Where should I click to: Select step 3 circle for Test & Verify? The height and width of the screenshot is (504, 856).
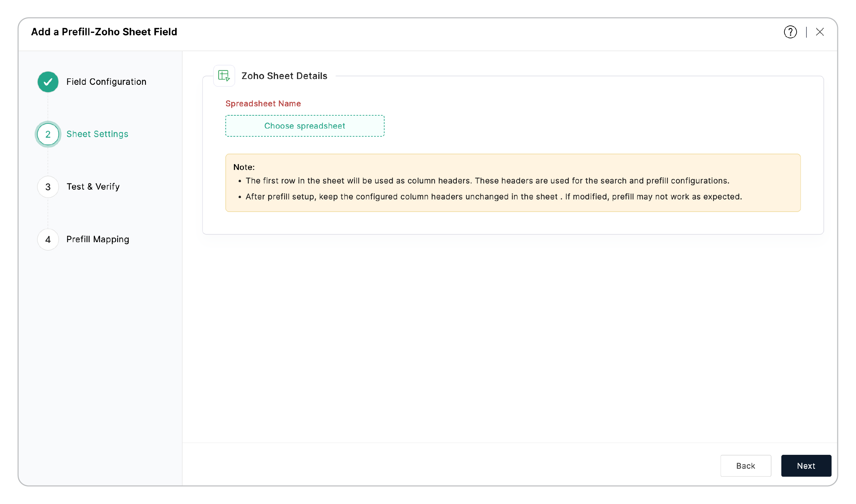pos(48,187)
